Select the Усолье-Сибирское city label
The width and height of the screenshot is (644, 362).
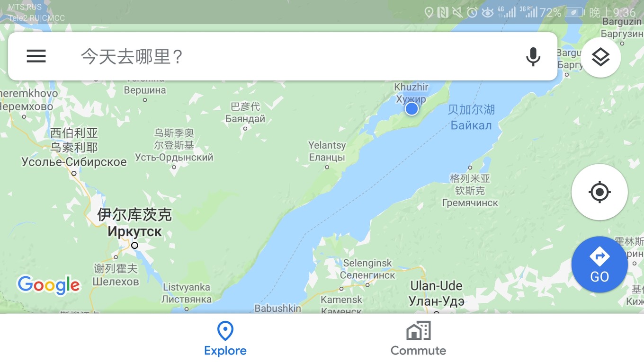(74, 162)
